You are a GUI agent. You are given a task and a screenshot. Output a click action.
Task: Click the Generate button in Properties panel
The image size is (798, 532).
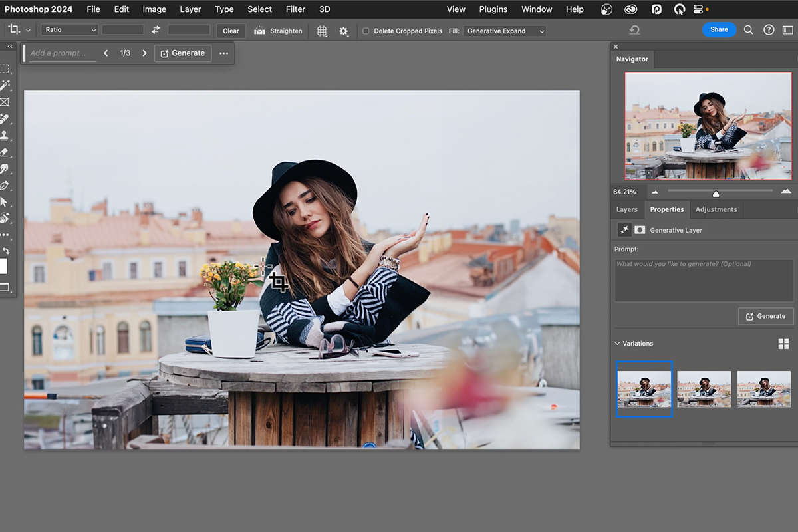click(765, 316)
